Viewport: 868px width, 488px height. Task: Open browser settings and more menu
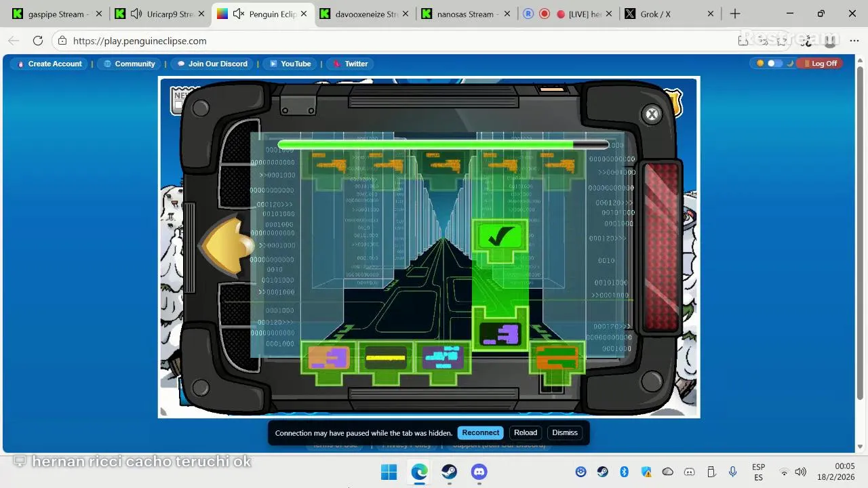(854, 41)
